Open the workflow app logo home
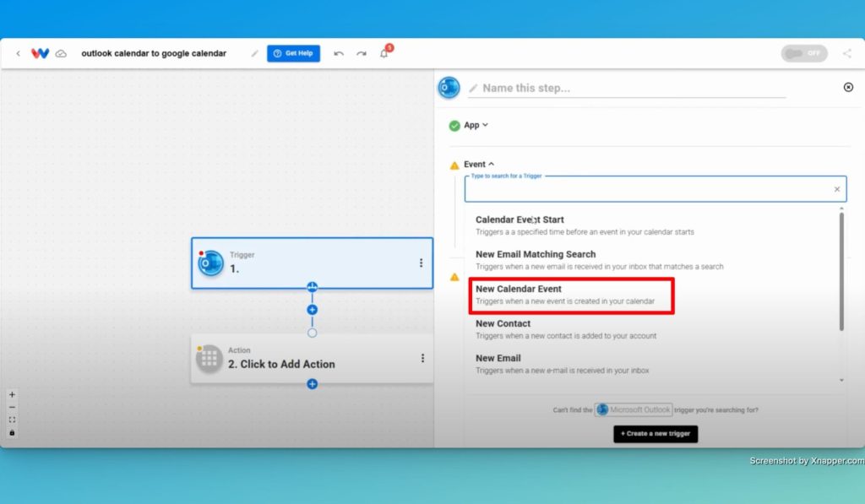The width and height of the screenshot is (865, 504). tap(40, 53)
